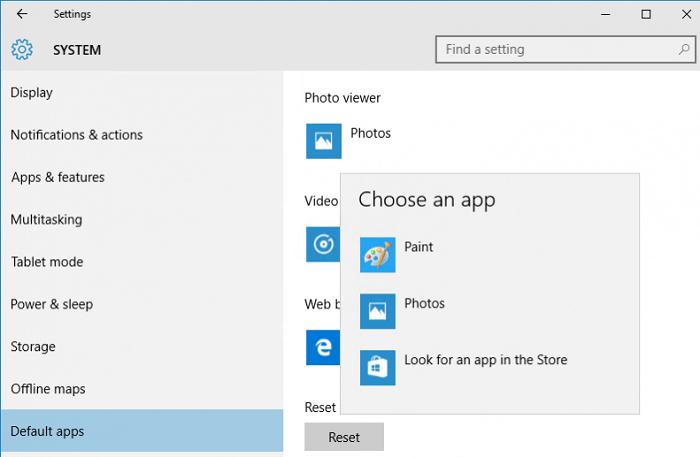Choose Paint from the app list
Image resolution: width=700 pixels, height=457 pixels.
pyautogui.click(x=418, y=247)
